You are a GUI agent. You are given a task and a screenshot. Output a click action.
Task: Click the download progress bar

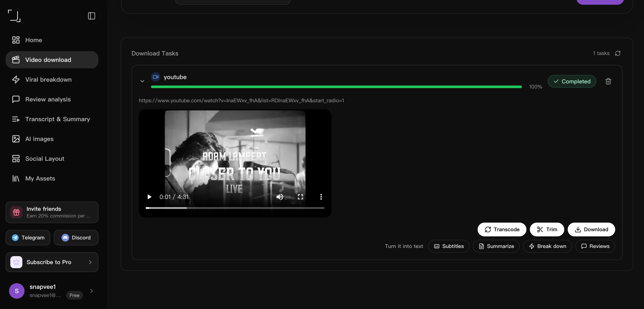coord(336,87)
